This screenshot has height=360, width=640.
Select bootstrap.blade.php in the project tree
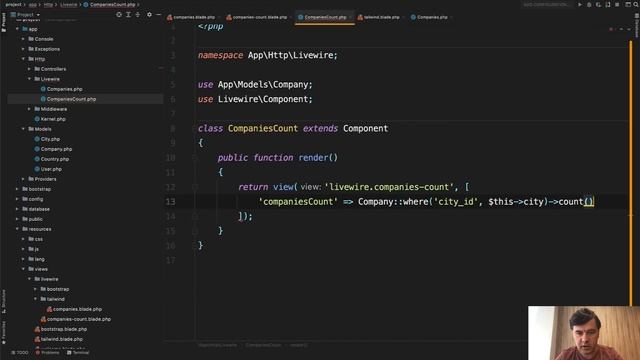pyautogui.click(x=64, y=329)
